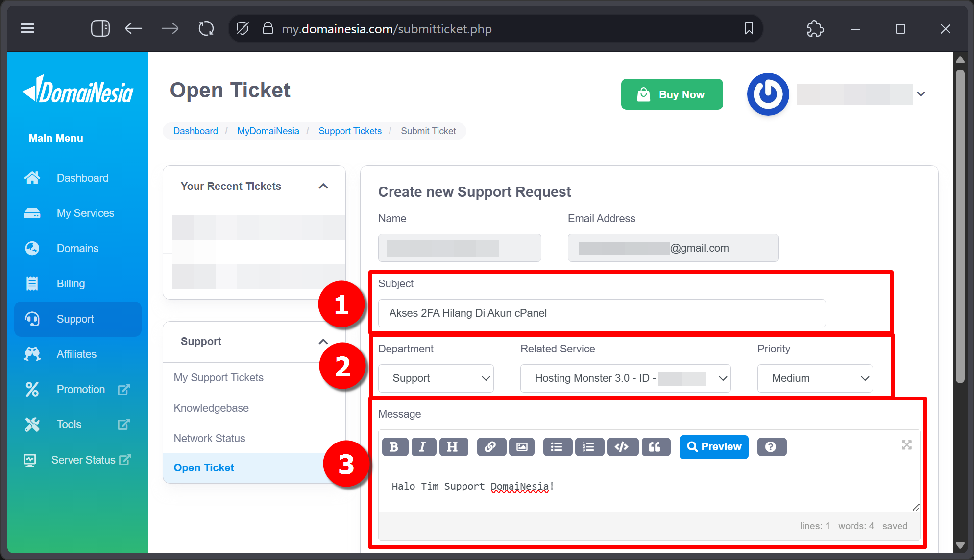Open the browser hamburger menu

point(27,28)
